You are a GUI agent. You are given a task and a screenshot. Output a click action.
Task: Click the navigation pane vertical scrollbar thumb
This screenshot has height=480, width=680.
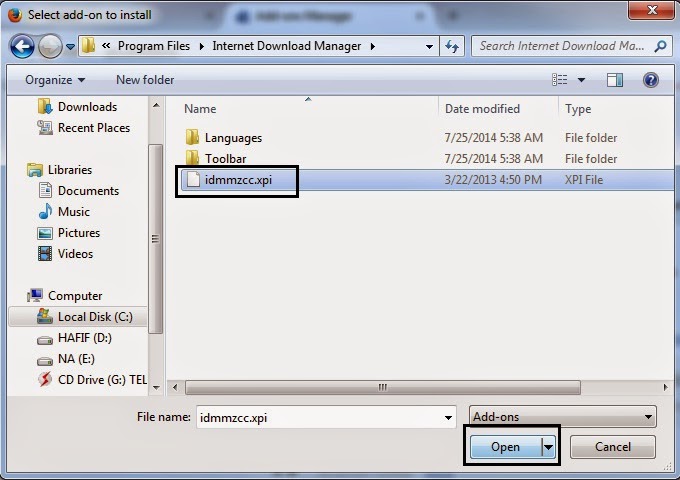[x=156, y=239]
